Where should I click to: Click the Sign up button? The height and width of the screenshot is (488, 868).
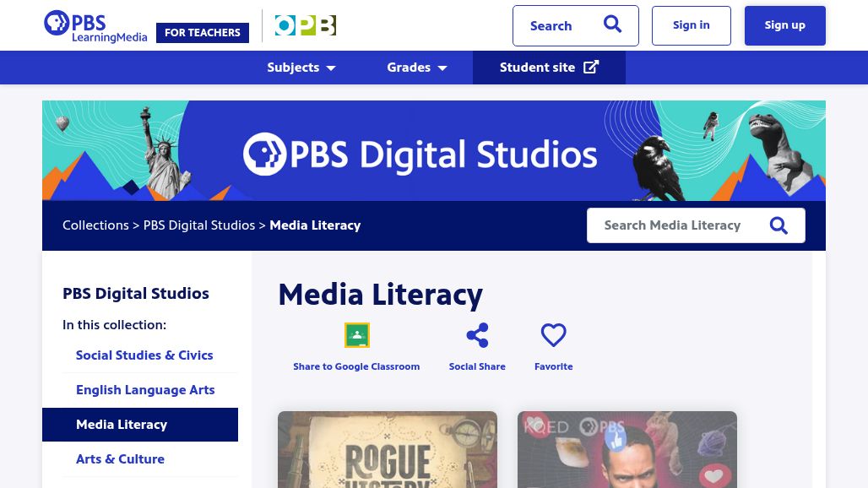(785, 25)
